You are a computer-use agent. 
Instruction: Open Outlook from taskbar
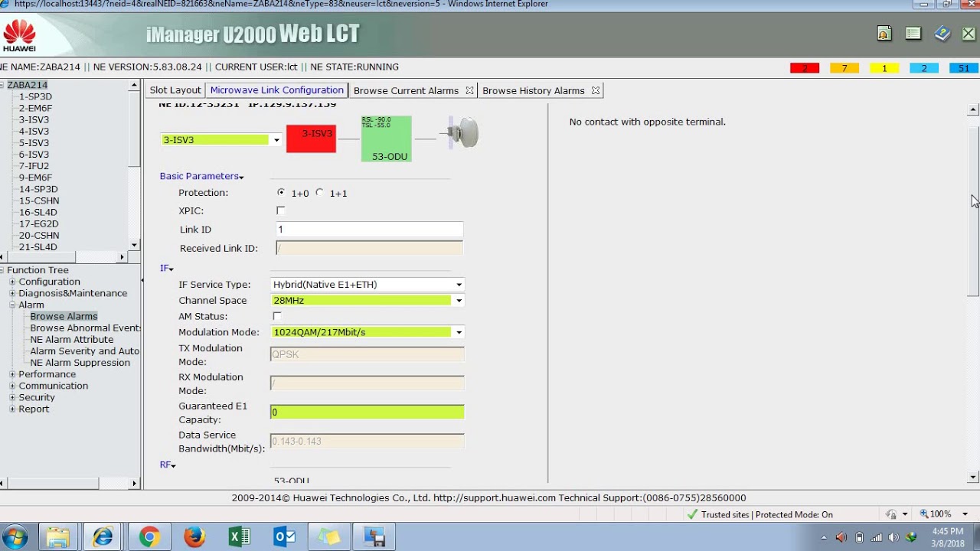285,537
